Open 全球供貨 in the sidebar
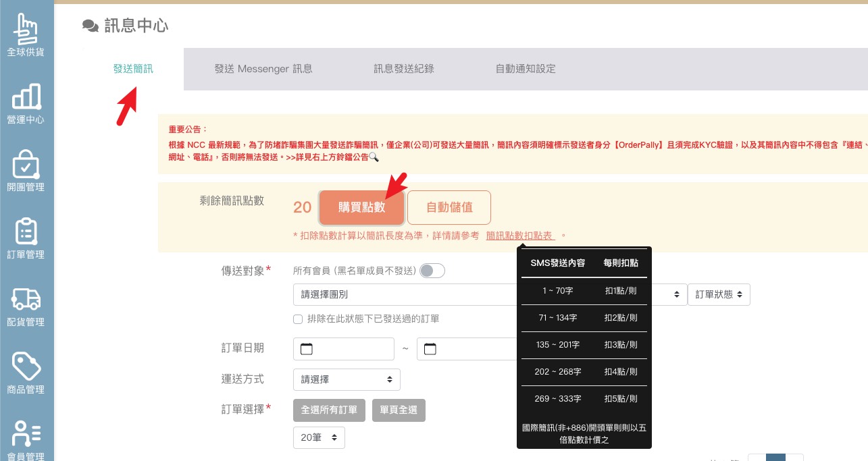This screenshot has width=868, height=461. click(x=26, y=34)
